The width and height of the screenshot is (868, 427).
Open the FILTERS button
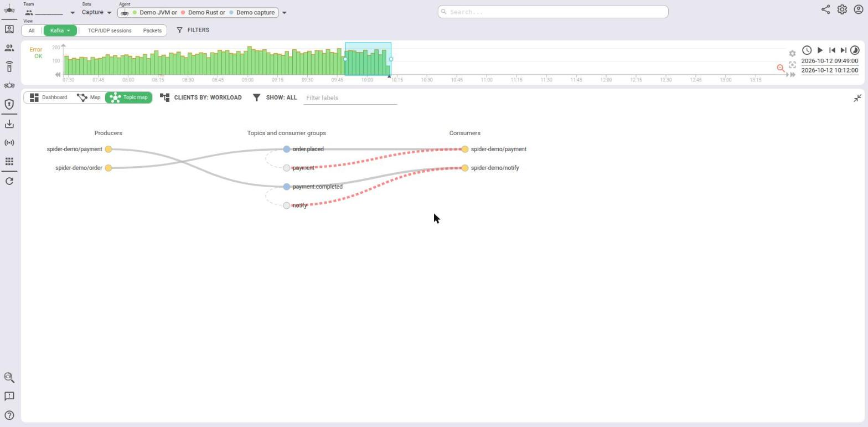(193, 30)
